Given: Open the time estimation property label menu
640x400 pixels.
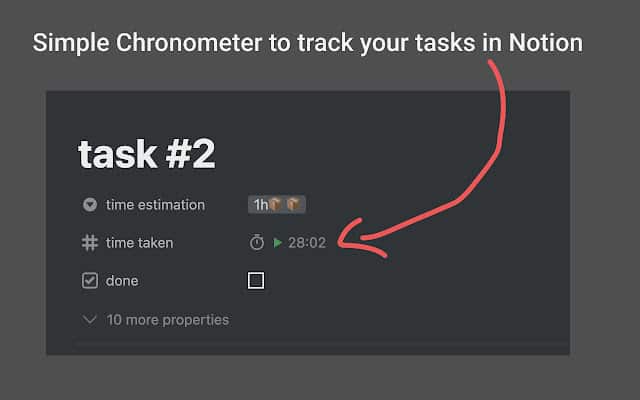Looking at the screenshot, I should 155,205.
